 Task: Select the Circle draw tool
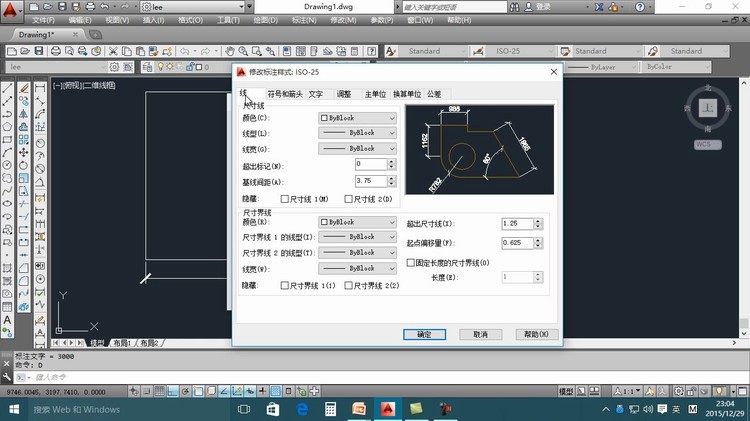pyautogui.click(x=7, y=165)
